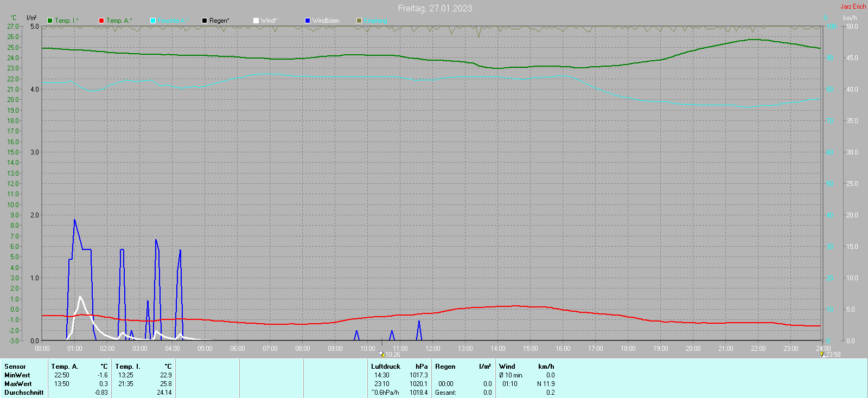Screen dimensions: 868x398
Task: Click the '-0.83' average outside temperature value
Action: pyautogui.click(x=101, y=393)
